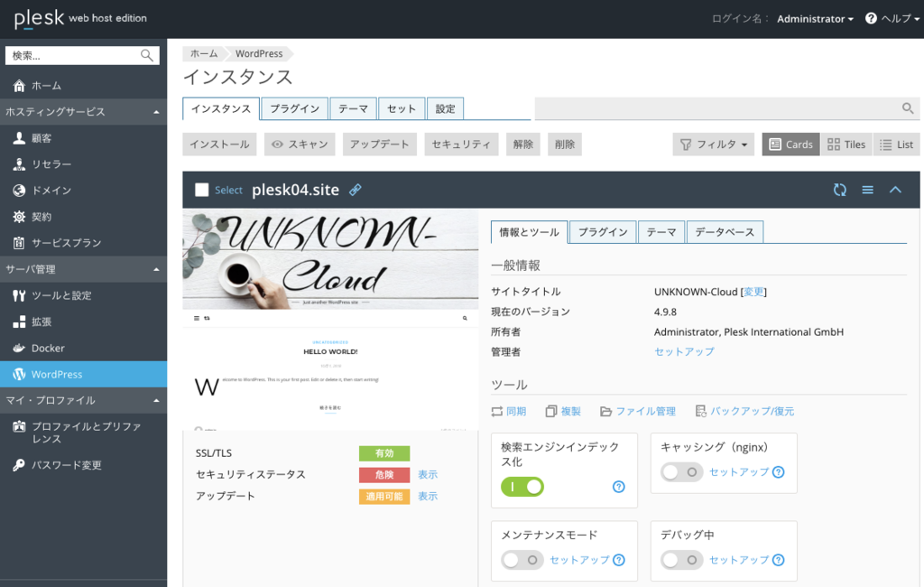Switch to Tiles view

[845, 144]
